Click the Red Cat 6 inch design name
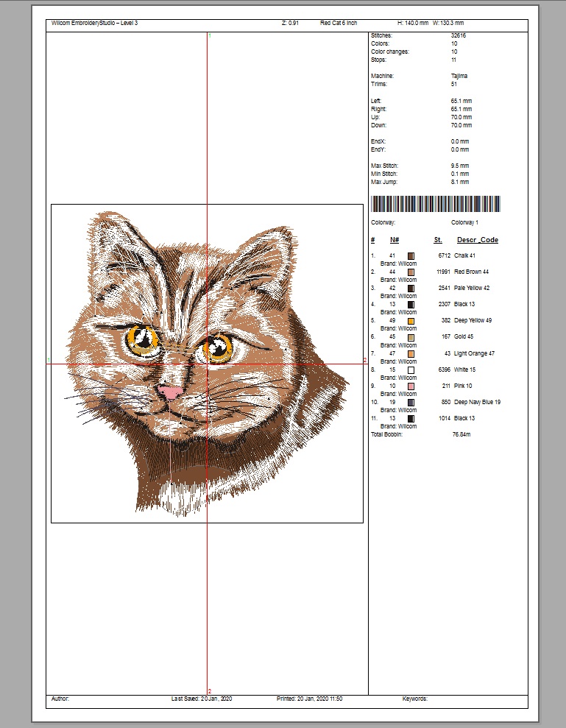This screenshot has width=566, height=728. [339, 24]
